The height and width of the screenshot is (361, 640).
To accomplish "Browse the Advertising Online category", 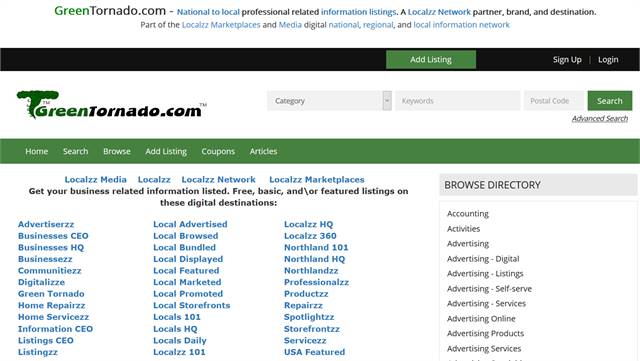I will pos(481,319).
